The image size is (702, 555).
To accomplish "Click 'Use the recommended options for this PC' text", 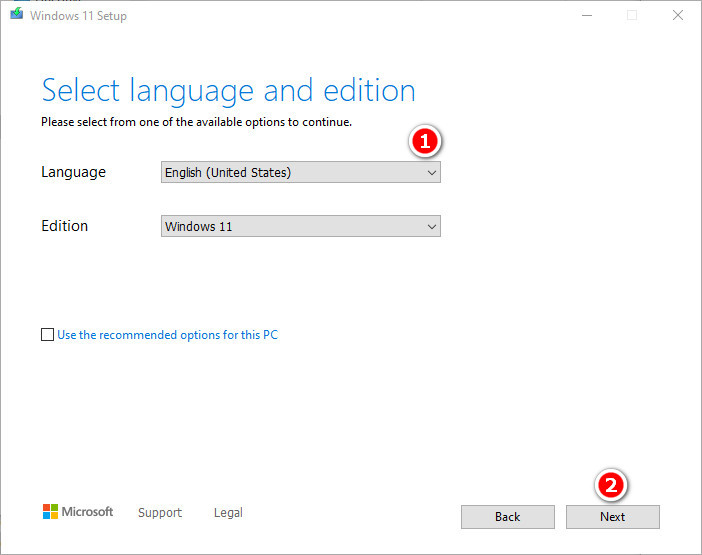I will coord(167,335).
